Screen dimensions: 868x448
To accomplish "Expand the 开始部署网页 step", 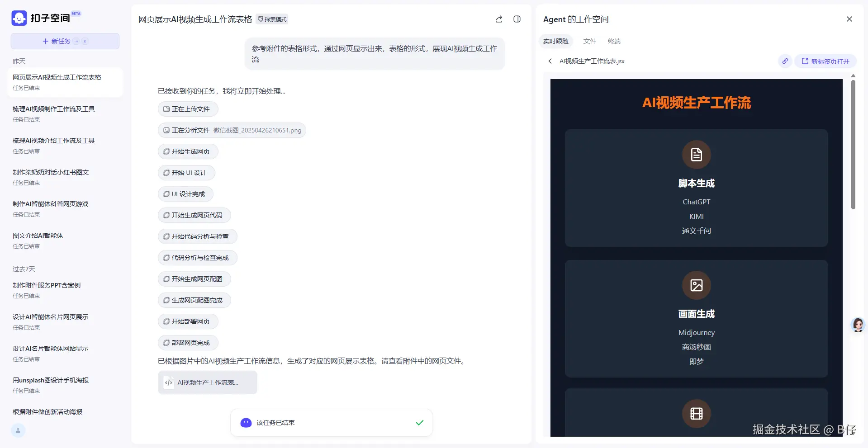I will (x=188, y=321).
